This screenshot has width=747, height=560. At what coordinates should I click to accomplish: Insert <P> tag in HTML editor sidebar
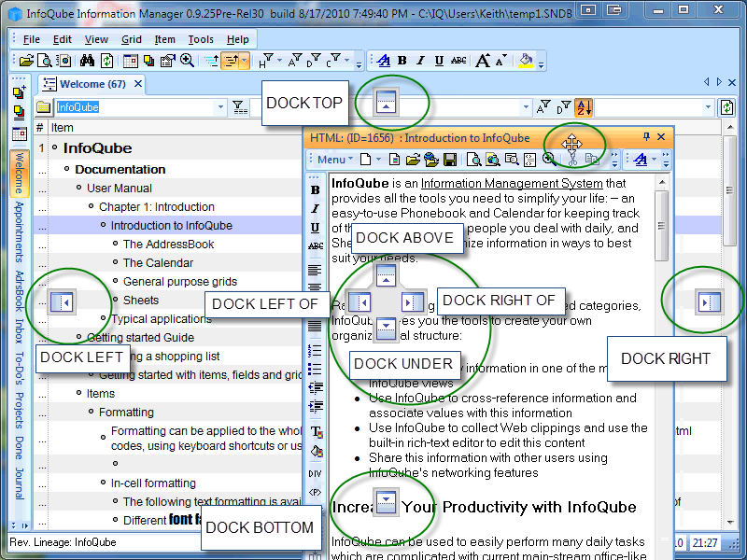click(315, 492)
